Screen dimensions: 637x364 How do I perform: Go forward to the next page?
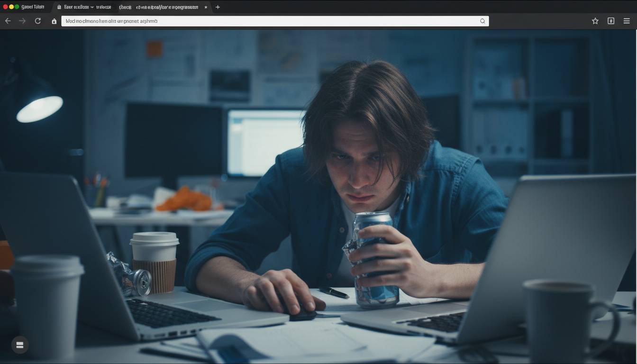[x=22, y=21]
